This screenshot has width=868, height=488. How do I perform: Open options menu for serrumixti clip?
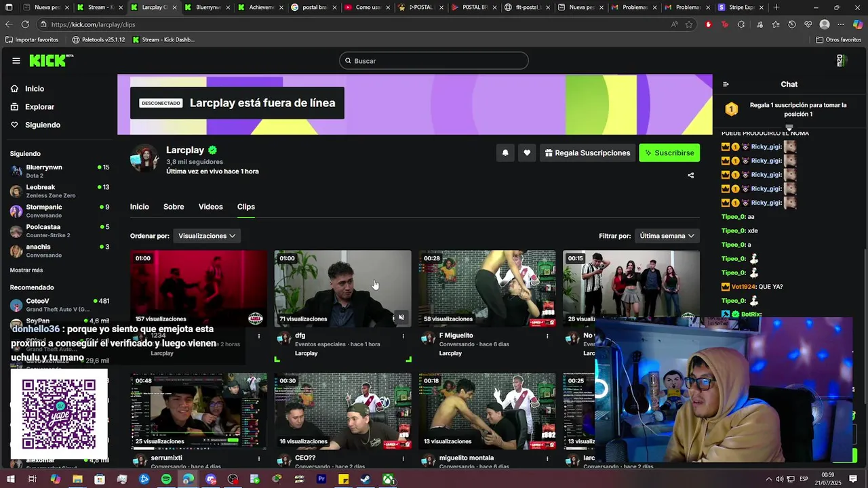click(259, 459)
